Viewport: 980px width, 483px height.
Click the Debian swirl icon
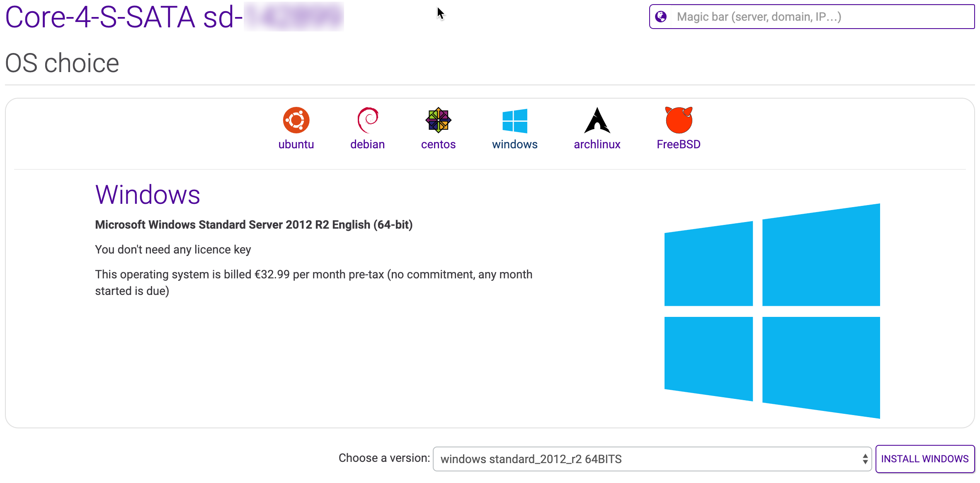coord(367,120)
